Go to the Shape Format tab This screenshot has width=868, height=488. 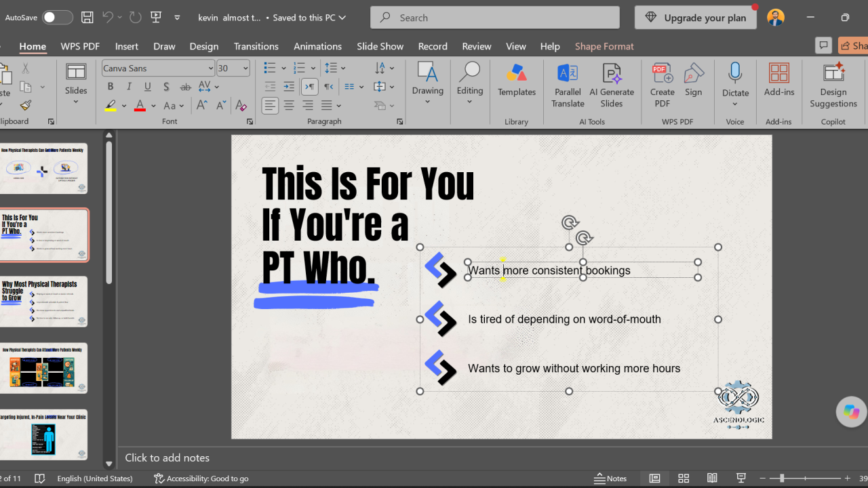click(604, 46)
